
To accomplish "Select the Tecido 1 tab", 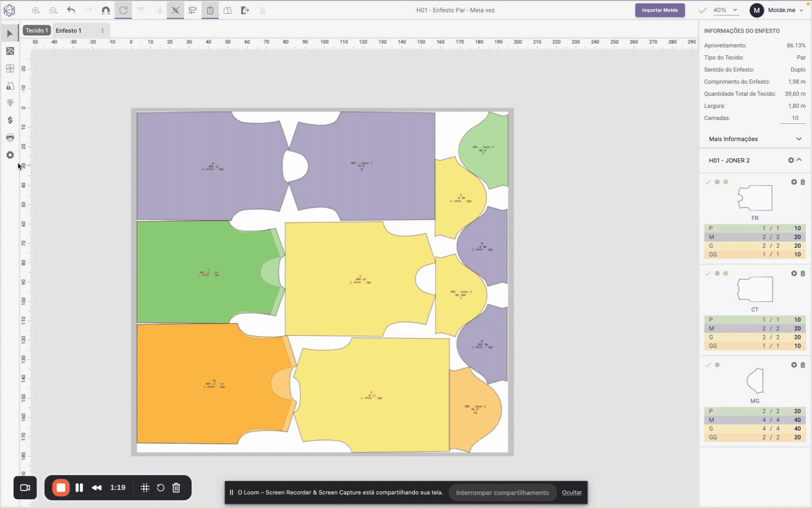I will tap(37, 30).
